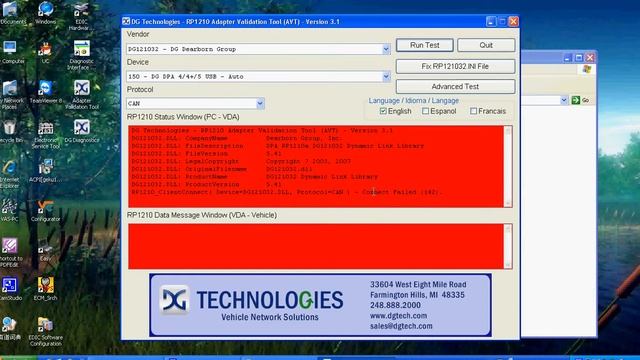Expand the Vendor dropdown list
The height and width of the screenshot is (360, 640).
click(386, 49)
